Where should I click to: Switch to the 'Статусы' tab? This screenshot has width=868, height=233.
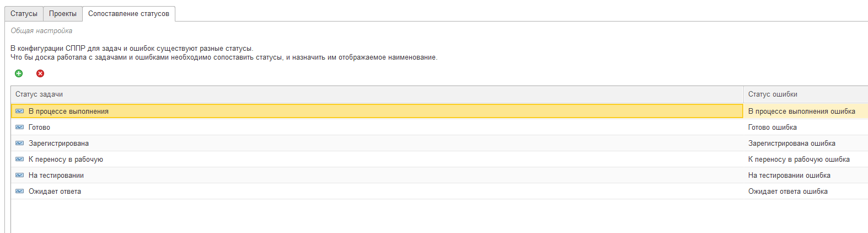click(24, 14)
